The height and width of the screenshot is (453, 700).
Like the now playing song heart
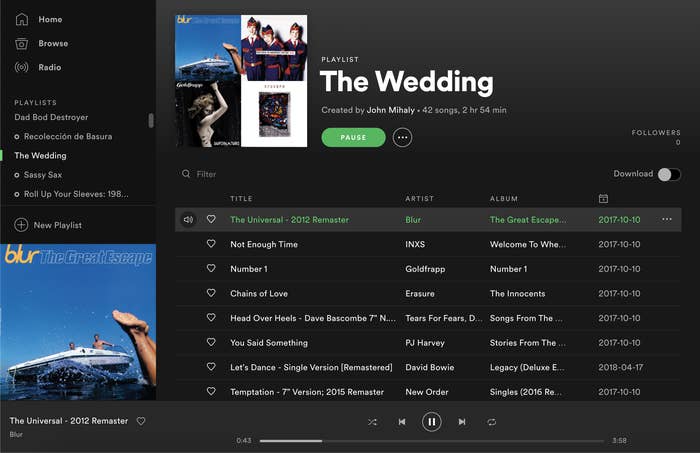tap(141, 421)
